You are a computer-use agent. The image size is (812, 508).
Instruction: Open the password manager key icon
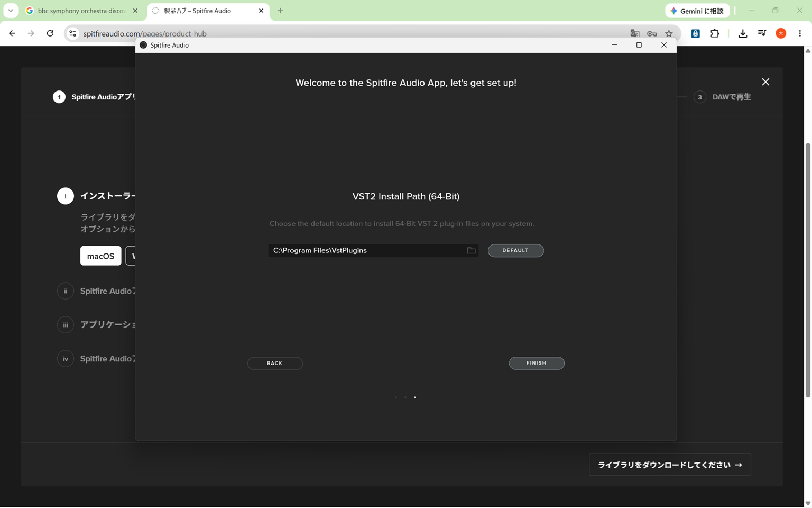652,33
